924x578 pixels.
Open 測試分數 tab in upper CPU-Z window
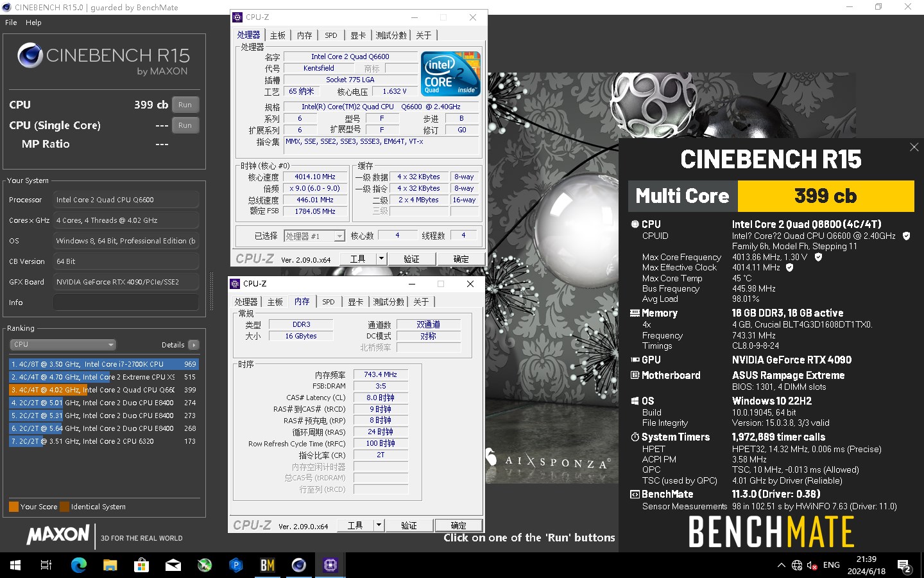391,35
